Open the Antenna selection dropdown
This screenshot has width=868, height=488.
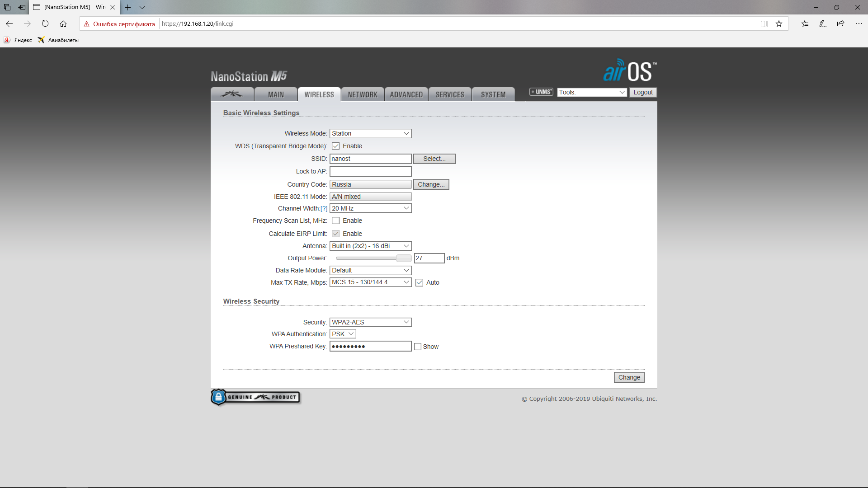(370, 246)
